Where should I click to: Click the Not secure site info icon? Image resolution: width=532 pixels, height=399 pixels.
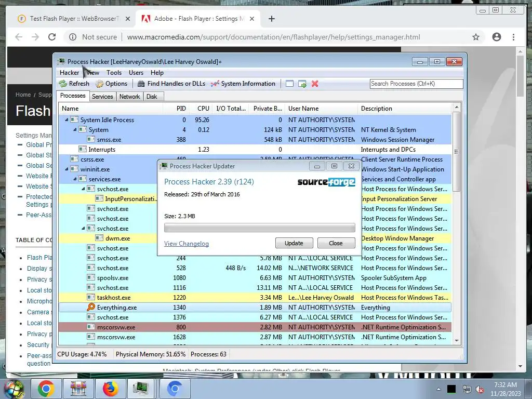tap(73, 37)
